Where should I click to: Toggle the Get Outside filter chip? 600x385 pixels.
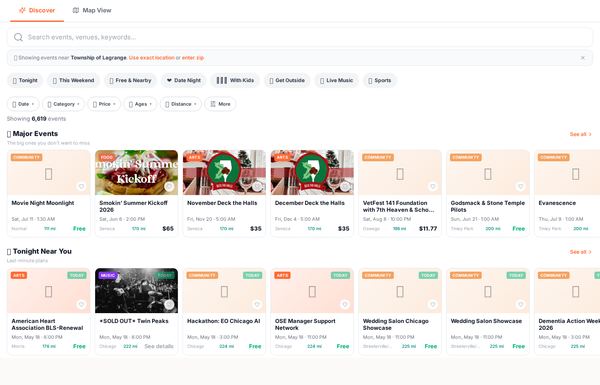287,80
